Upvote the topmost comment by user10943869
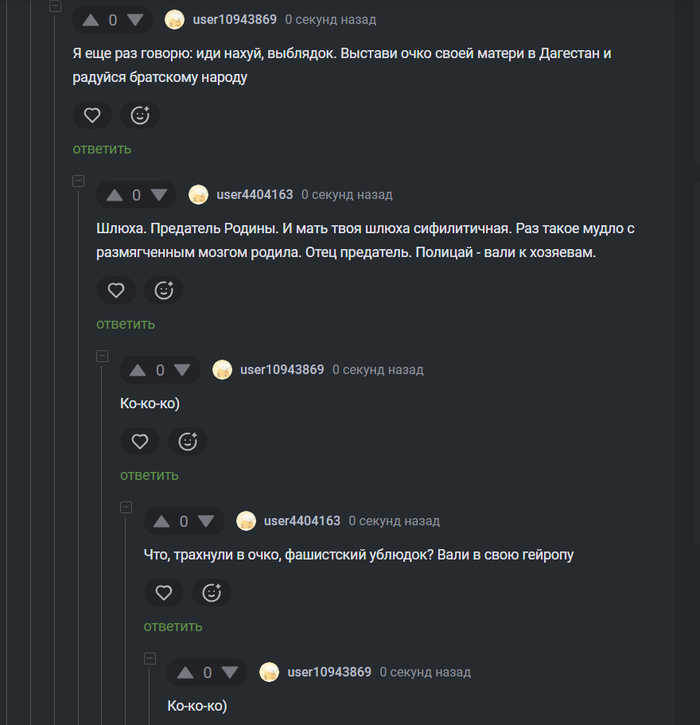Viewport: 700px width, 725px height. (90, 20)
